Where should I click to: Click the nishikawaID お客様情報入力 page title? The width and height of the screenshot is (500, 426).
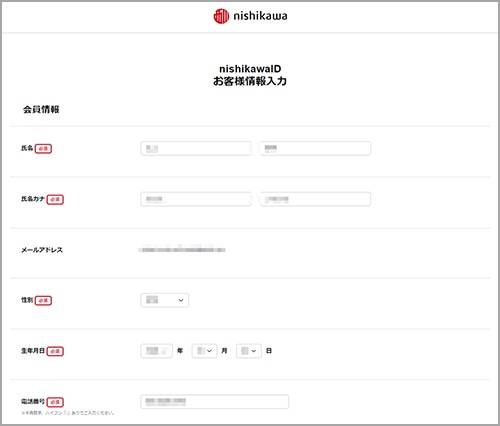click(x=250, y=75)
